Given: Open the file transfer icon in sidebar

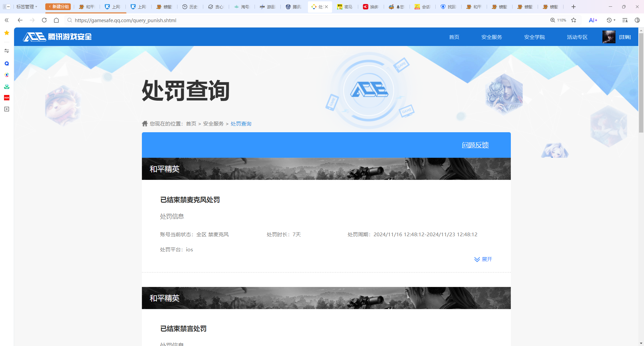Looking at the screenshot, I should (x=6, y=51).
